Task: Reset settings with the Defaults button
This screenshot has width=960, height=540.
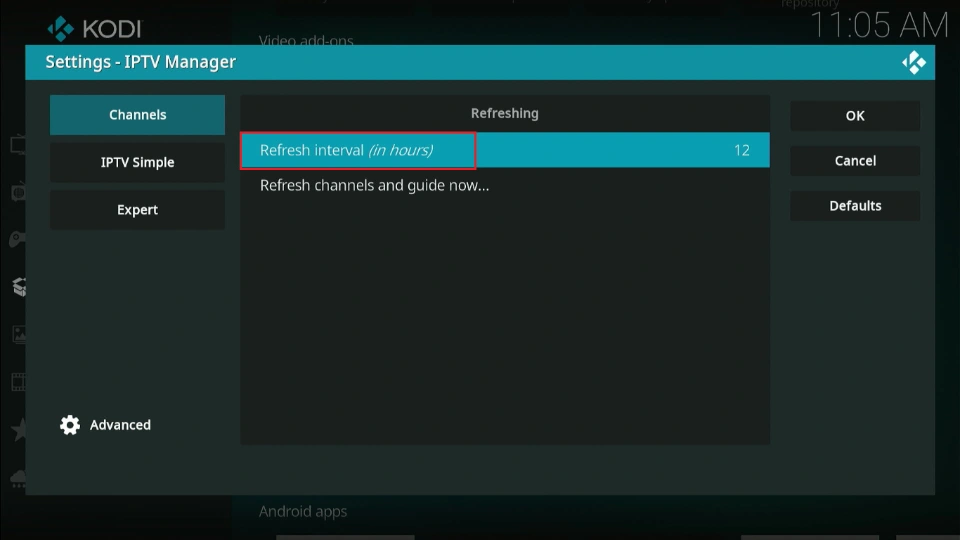Action: [x=855, y=206]
